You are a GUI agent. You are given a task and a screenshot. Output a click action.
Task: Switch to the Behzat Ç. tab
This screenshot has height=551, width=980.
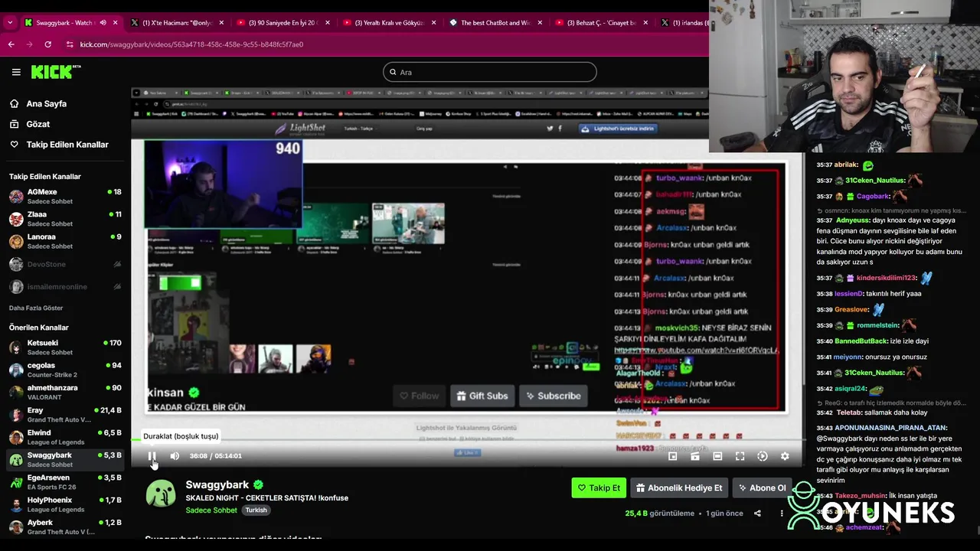pyautogui.click(x=601, y=23)
